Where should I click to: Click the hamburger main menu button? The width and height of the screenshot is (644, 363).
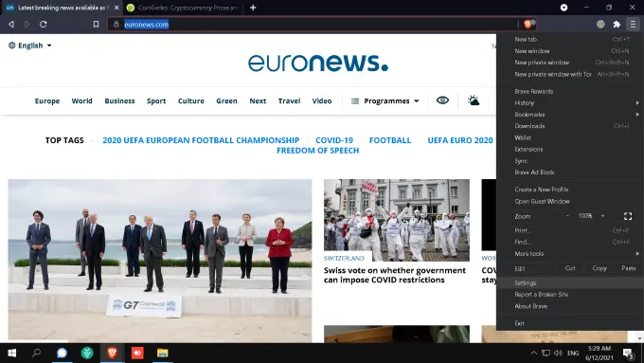point(633,25)
